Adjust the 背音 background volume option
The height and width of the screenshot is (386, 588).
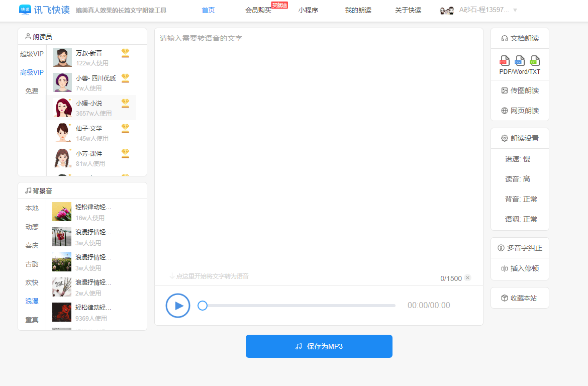tap(520, 199)
